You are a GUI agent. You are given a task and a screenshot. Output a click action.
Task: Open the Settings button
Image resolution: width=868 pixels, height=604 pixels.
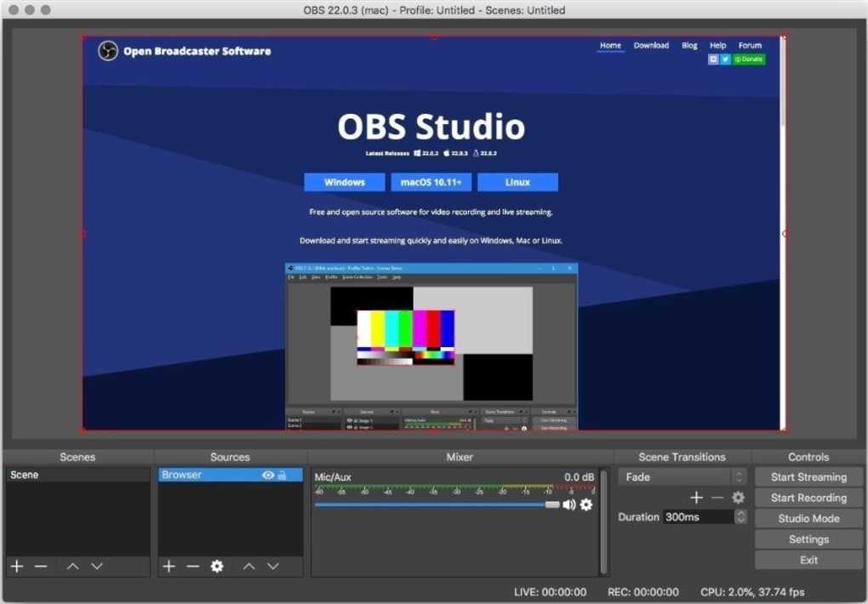coord(808,539)
